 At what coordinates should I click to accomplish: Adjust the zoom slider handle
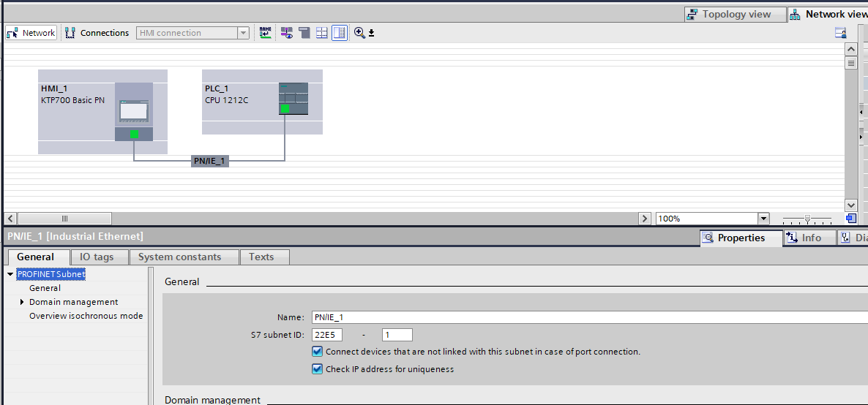coord(807,219)
